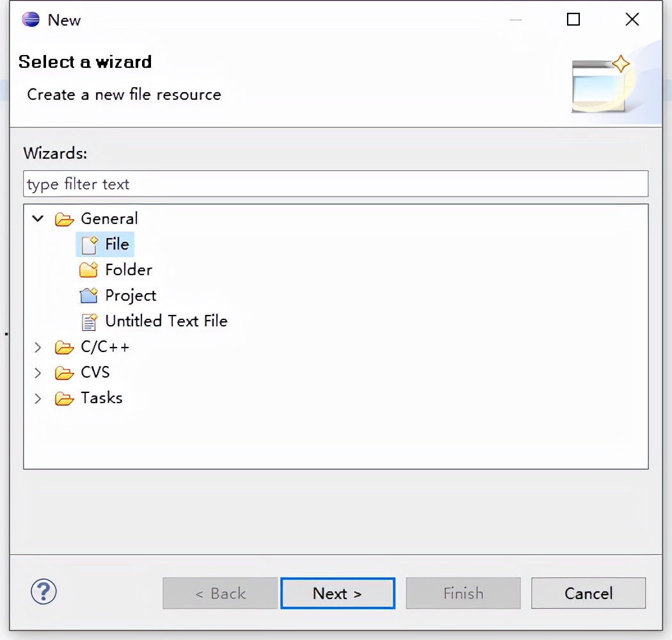Open help via question mark icon
The width and height of the screenshot is (672, 640).
[44, 591]
